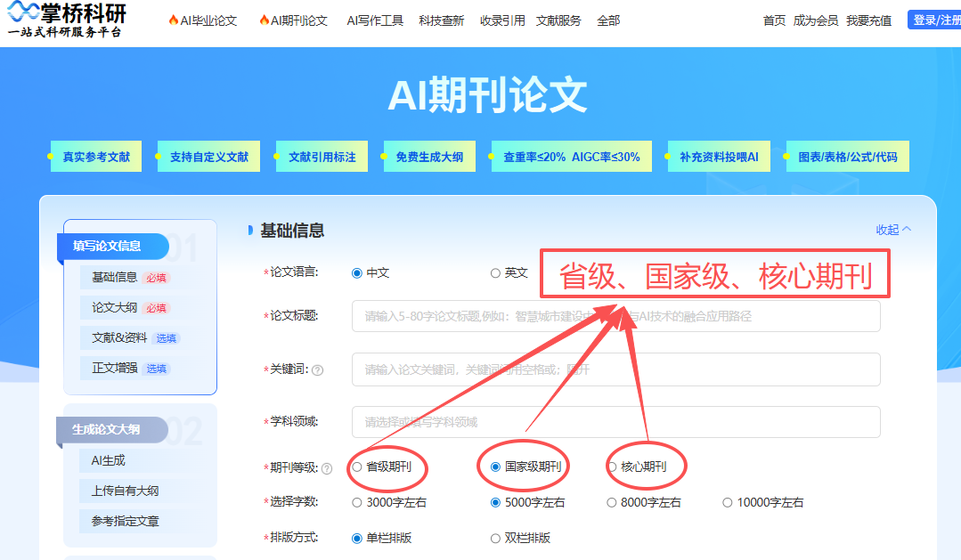The image size is (961, 560).
Task: Open the 生成论文大纲 step tab
Action: (x=112, y=429)
